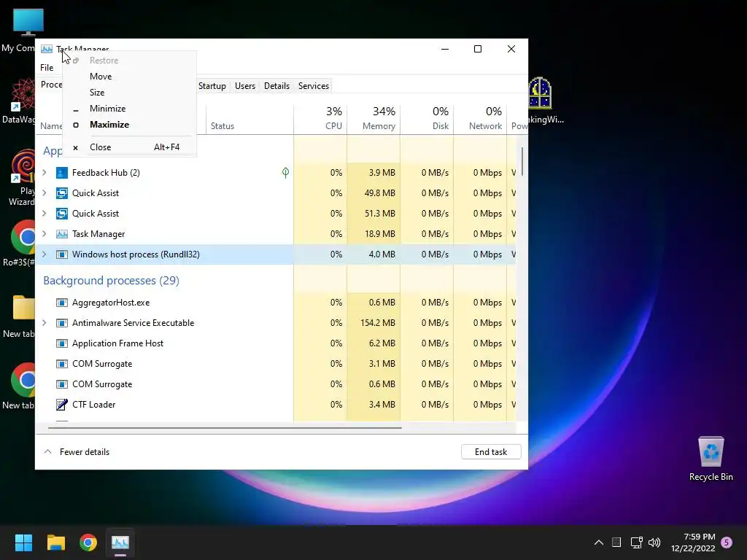Click the Task Manager taskbar button
Viewport: 747px width, 560px height.
120,542
